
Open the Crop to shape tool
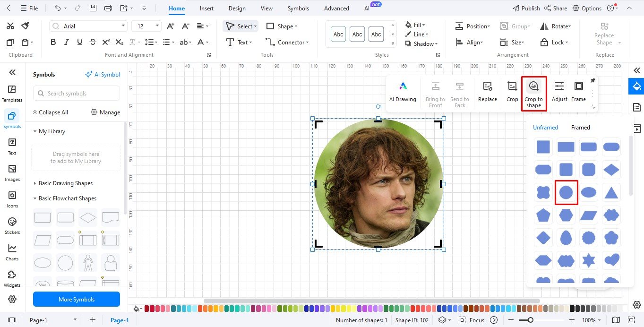point(533,93)
